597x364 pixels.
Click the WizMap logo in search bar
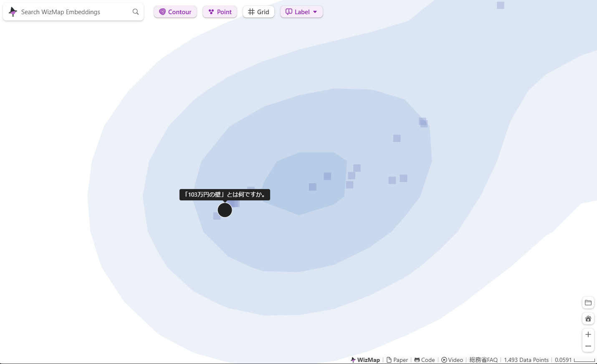pyautogui.click(x=13, y=12)
